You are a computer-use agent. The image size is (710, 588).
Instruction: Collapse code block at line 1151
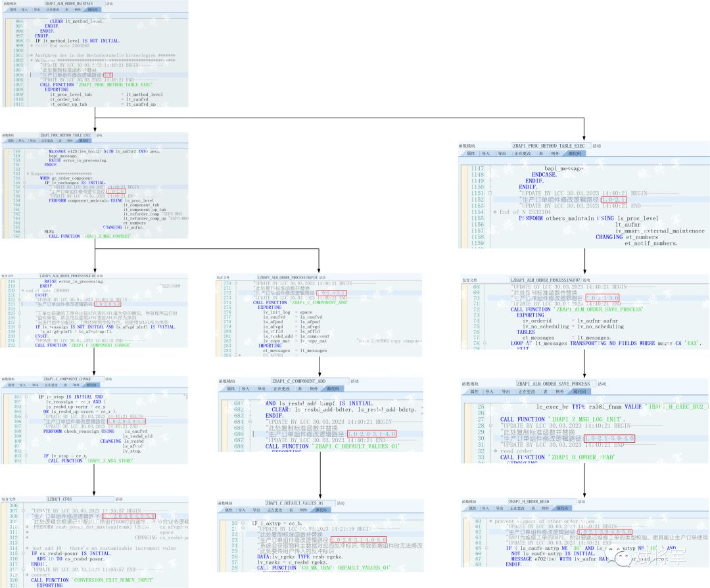click(x=490, y=193)
